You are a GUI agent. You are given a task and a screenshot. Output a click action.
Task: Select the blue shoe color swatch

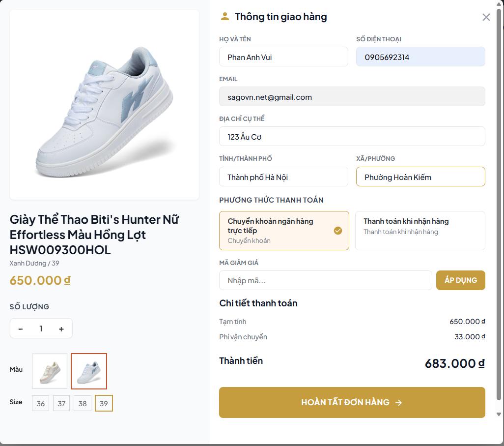(x=89, y=371)
